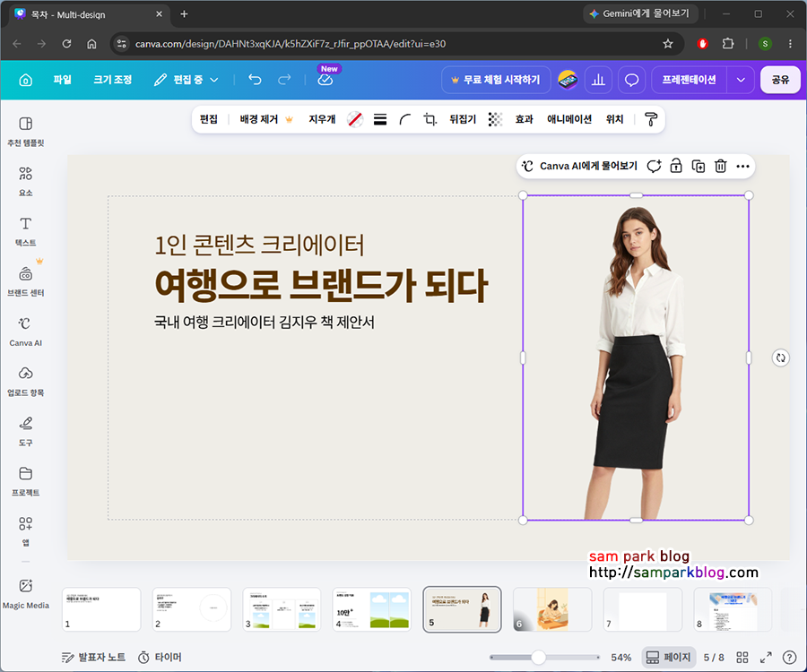Open the 브랜드 센터 panel

[26, 281]
